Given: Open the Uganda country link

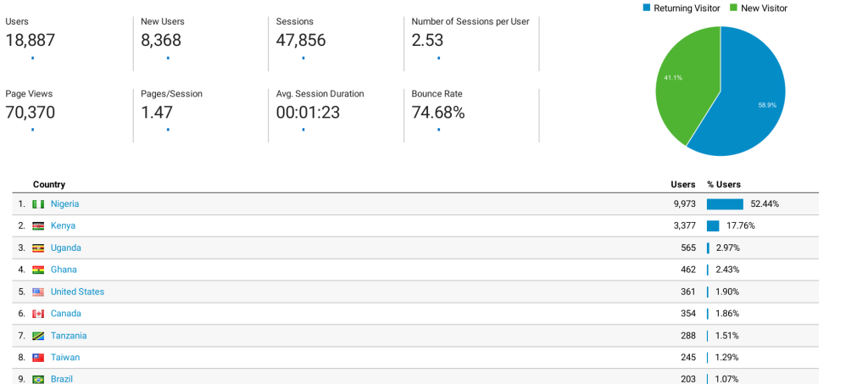Looking at the screenshot, I should click(x=66, y=248).
